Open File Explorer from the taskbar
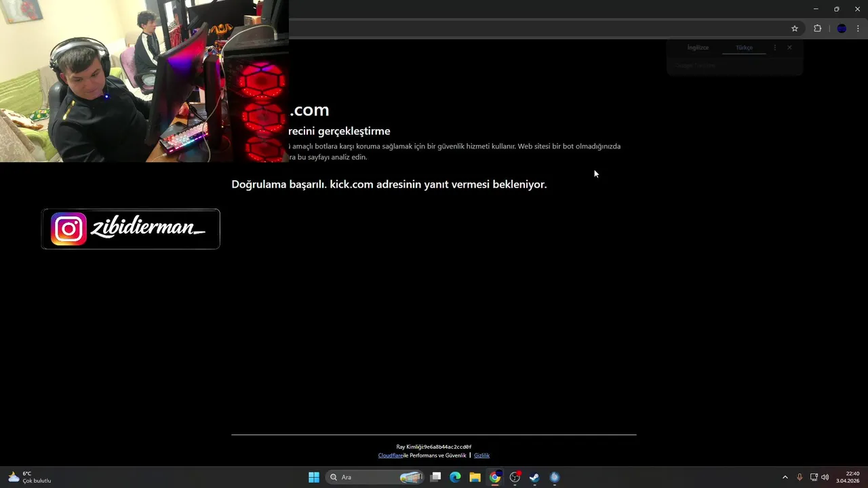Image resolution: width=868 pixels, height=488 pixels. click(475, 477)
